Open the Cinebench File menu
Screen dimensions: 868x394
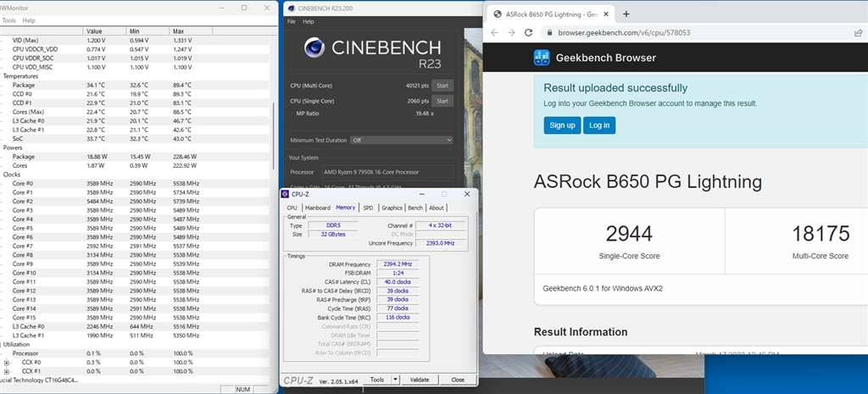pyautogui.click(x=292, y=21)
